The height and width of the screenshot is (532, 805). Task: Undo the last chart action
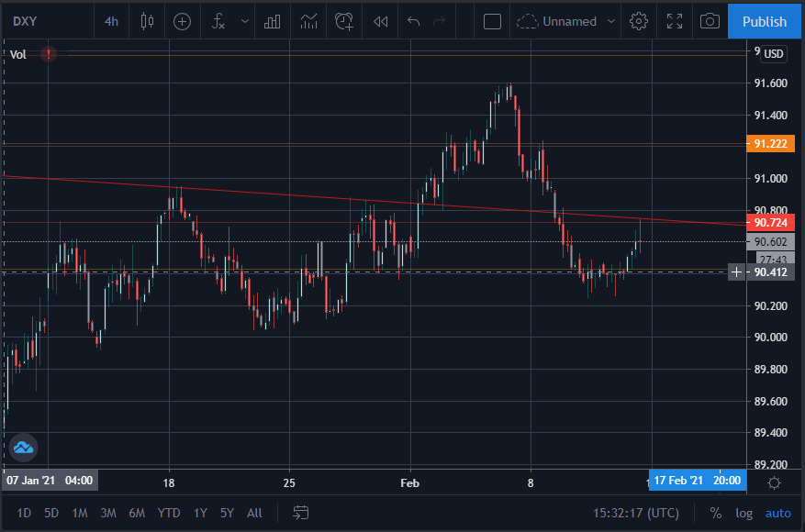click(x=413, y=21)
